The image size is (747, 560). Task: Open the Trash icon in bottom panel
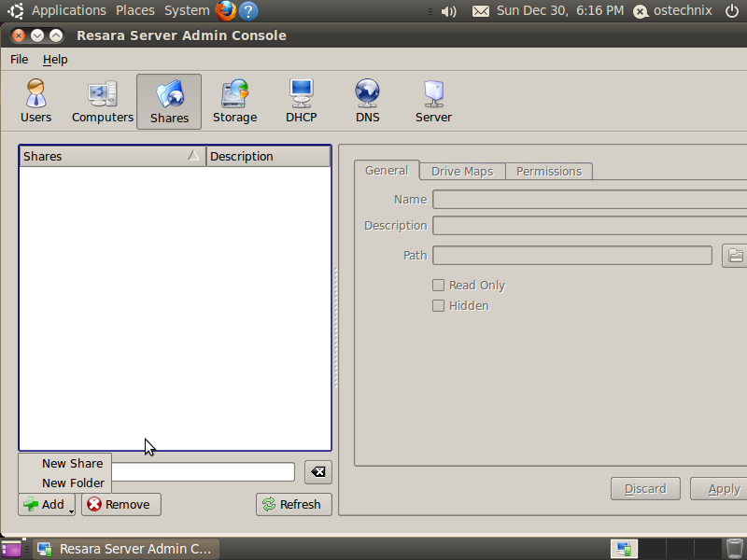(734, 549)
